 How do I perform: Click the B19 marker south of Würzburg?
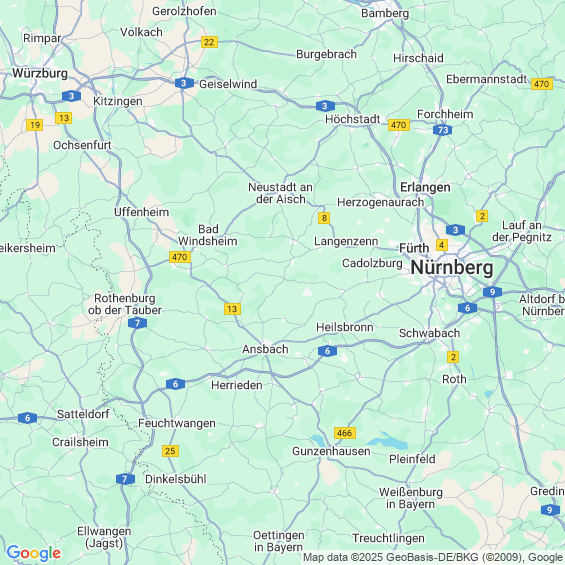(35, 125)
